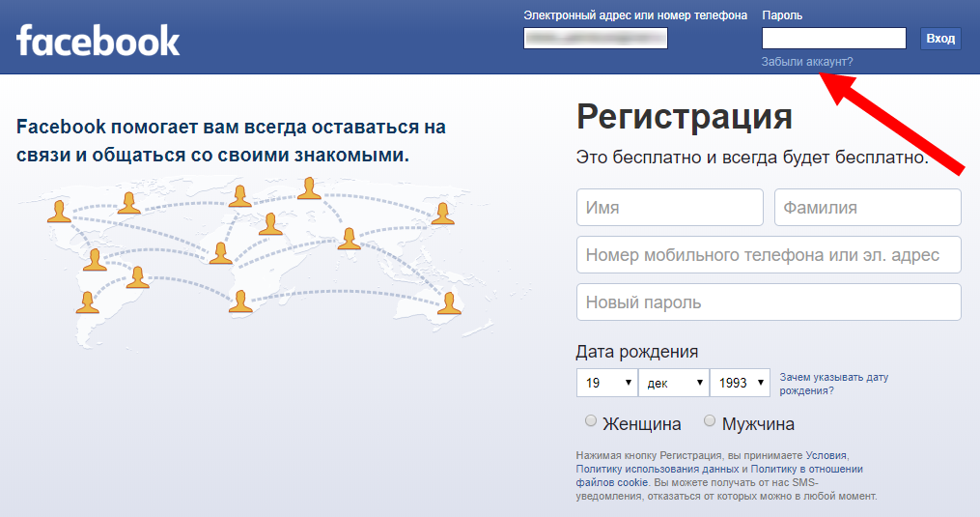
Task: Open the birth month dropdown showing дек
Action: 674,383
